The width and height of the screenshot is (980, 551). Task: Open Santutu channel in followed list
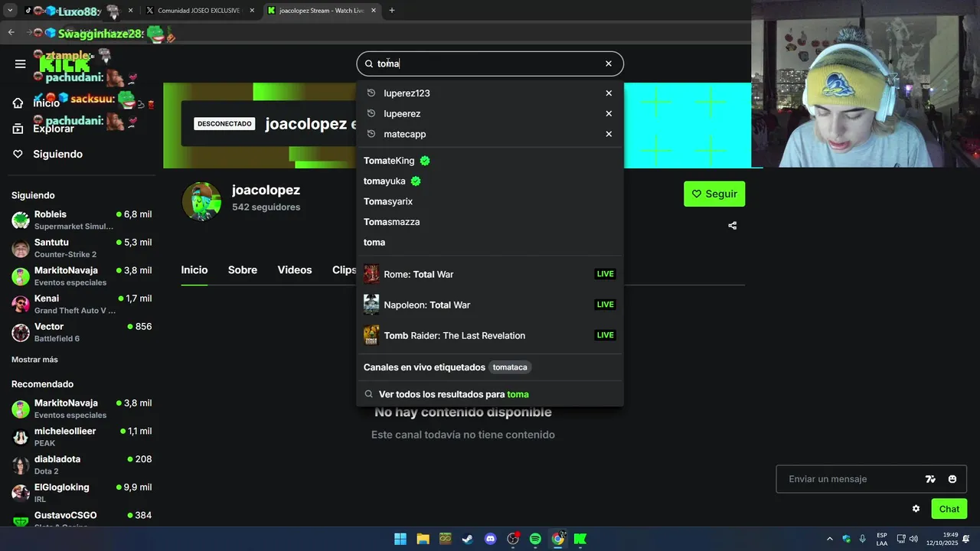[82, 248]
